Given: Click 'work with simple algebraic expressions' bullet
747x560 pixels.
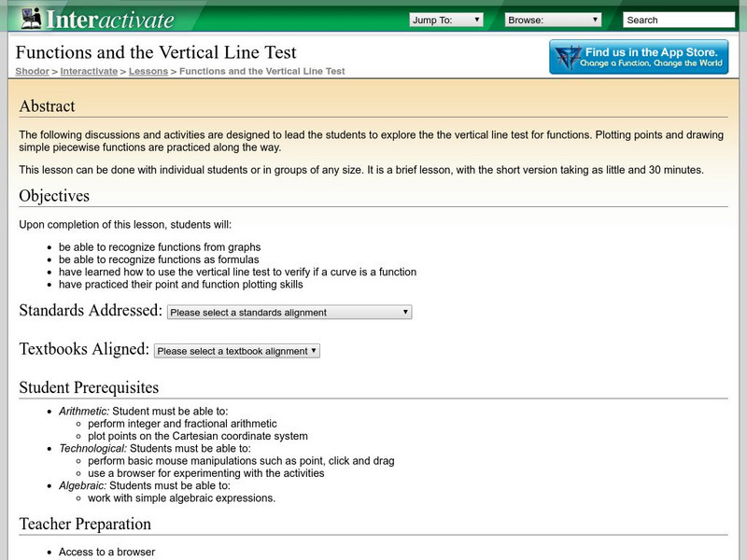Looking at the screenshot, I should tap(181, 497).
